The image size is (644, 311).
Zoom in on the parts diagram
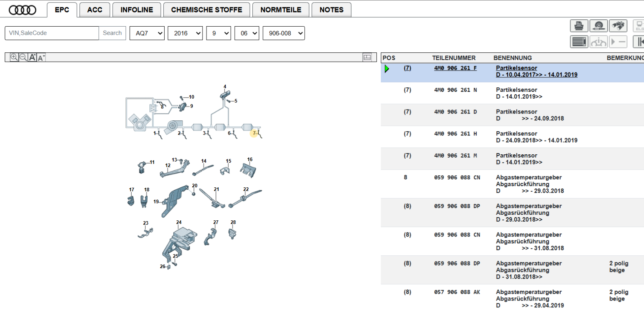[14, 57]
